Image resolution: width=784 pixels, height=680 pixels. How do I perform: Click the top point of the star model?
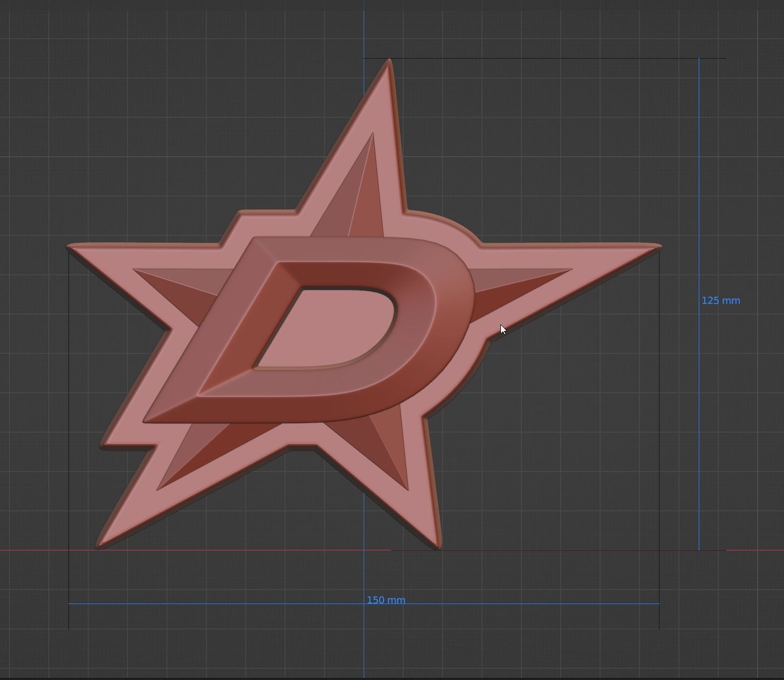388,61
